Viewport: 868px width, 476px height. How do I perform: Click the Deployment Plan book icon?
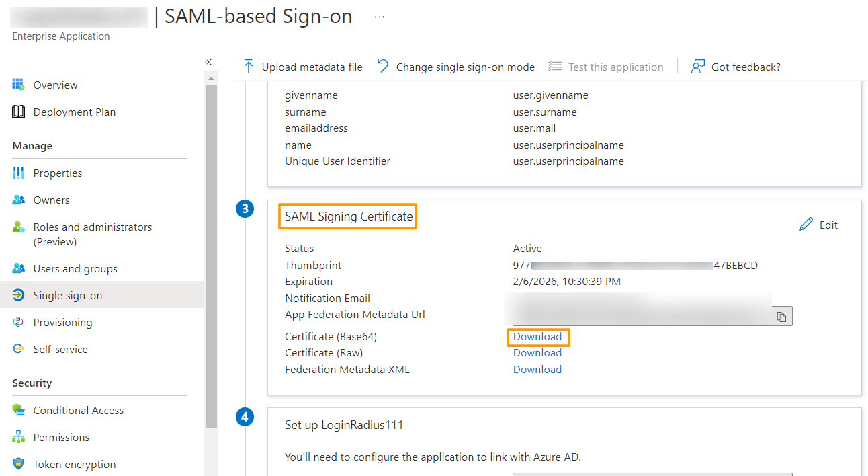[x=18, y=112]
